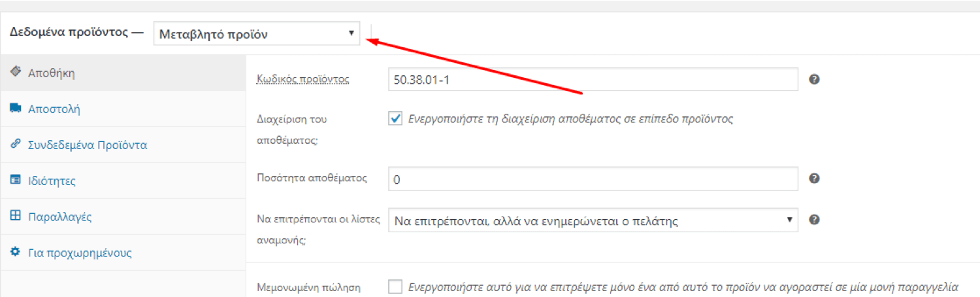This screenshot has width=980, height=297.
Task: Click the chain-link icon for Συνδεδεμένα Προϊόντα
Action: tap(16, 145)
